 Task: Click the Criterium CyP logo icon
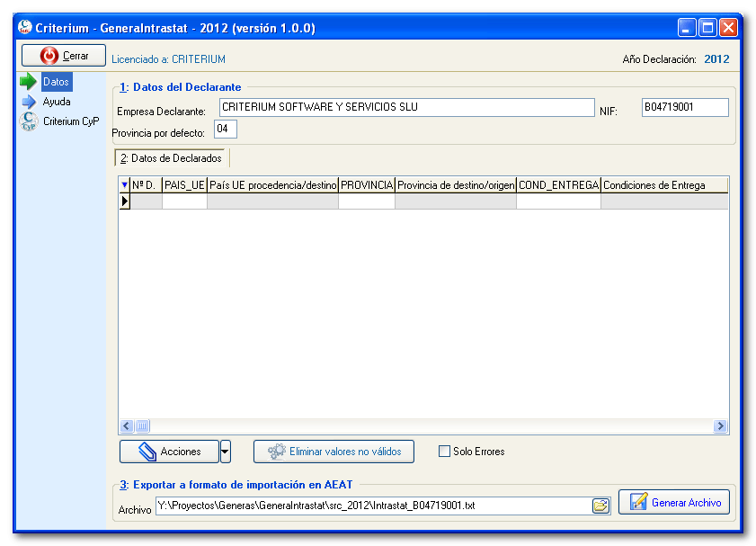(29, 121)
